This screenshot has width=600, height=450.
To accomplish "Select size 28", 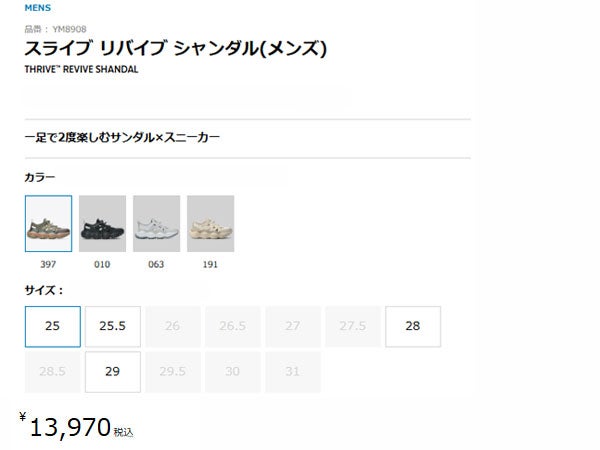I will coord(412,326).
